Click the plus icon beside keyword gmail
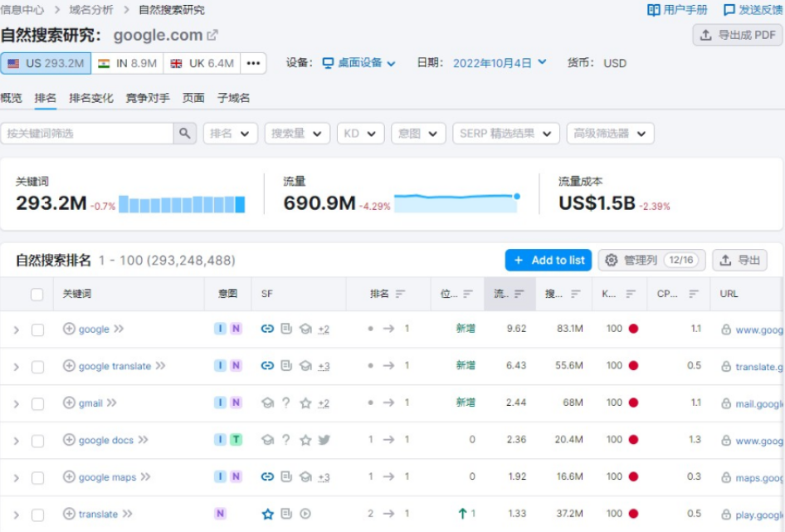Image resolution: width=785 pixels, height=532 pixels. [69, 403]
